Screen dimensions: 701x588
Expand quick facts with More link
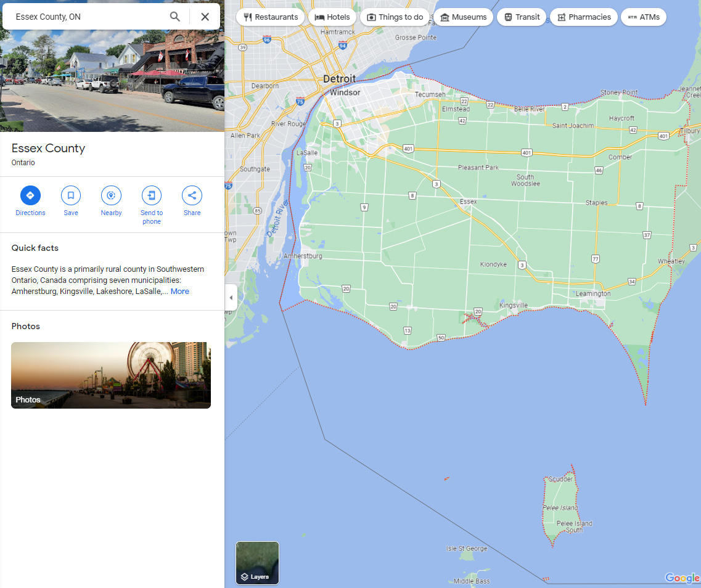(x=180, y=292)
